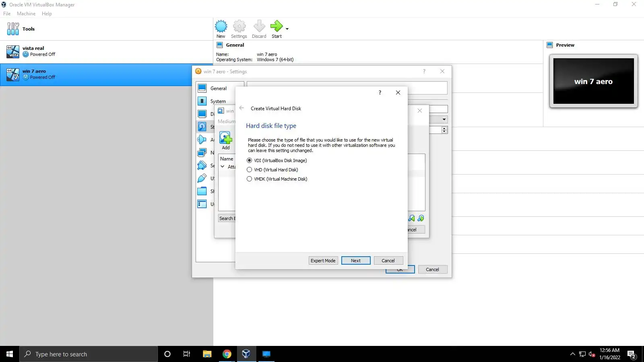Show hidden system tray icons
The width and height of the screenshot is (644, 362).
[573, 354]
